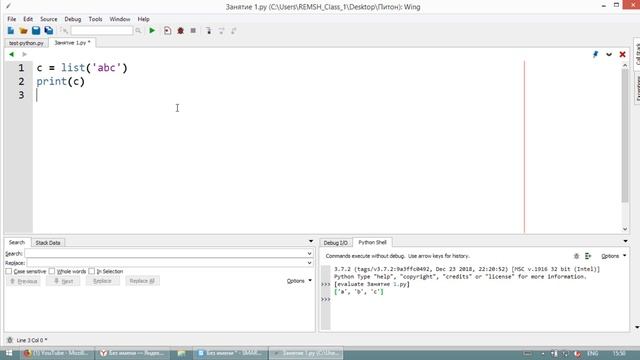This screenshot has height=360, width=640.
Task: Toggle the Whole words checkbox
Action: point(52,271)
